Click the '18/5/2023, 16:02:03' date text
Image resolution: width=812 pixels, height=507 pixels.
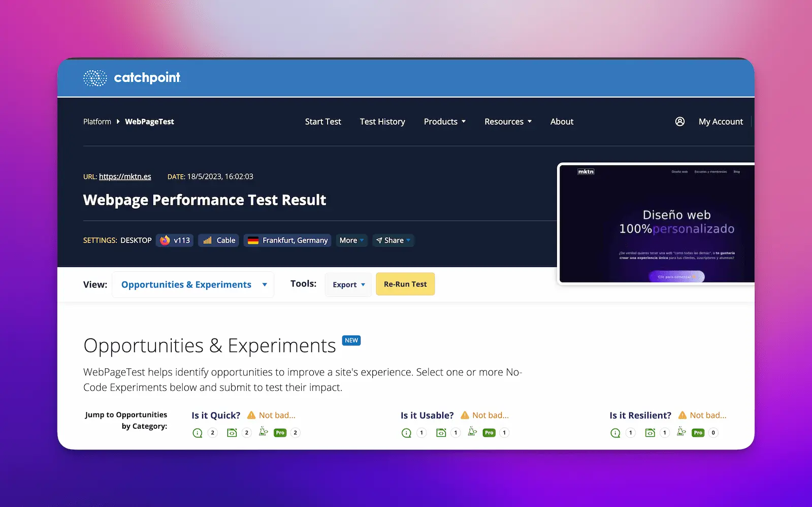click(220, 176)
